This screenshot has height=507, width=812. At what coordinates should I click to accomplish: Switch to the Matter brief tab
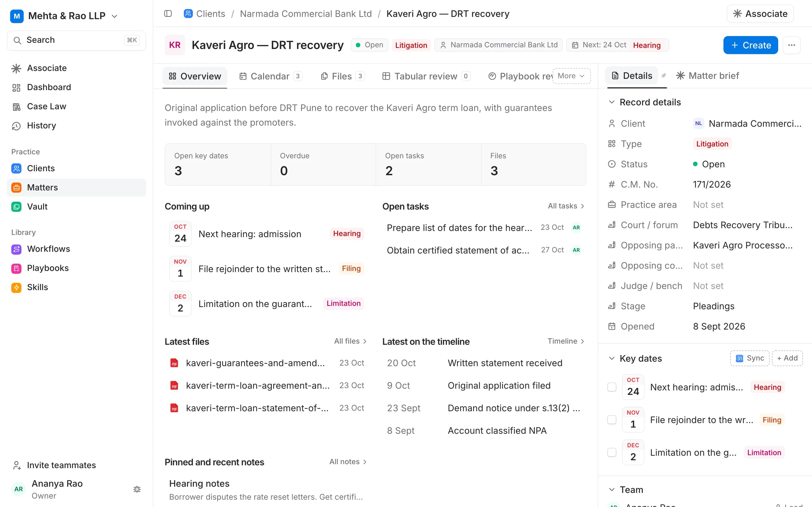point(707,76)
